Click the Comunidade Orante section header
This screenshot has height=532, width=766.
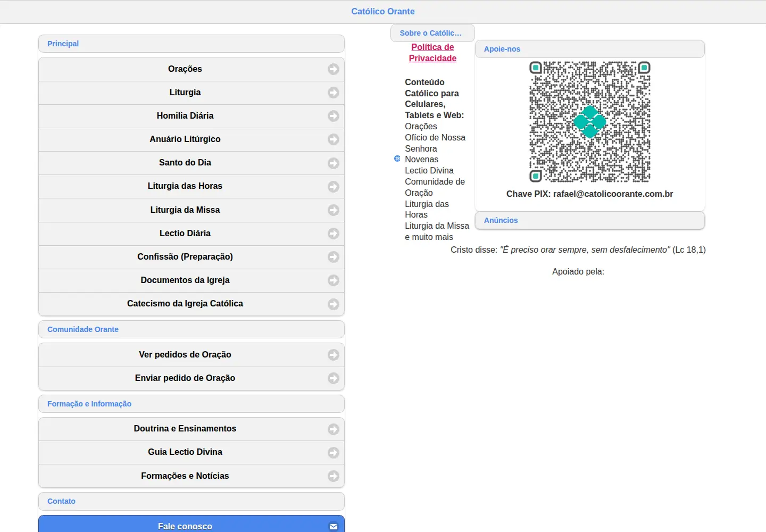tap(191, 329)
